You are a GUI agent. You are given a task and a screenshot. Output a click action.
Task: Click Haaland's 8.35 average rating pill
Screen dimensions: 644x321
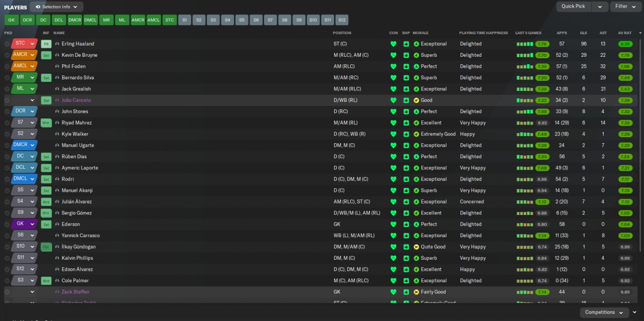coord(625,44)
